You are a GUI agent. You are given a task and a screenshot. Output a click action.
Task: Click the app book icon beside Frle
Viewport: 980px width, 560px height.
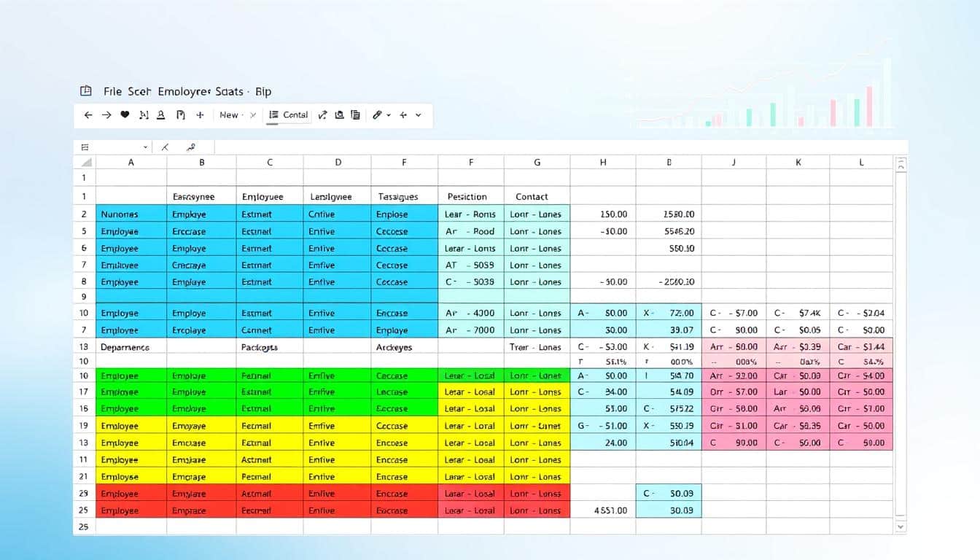(86, 91)
